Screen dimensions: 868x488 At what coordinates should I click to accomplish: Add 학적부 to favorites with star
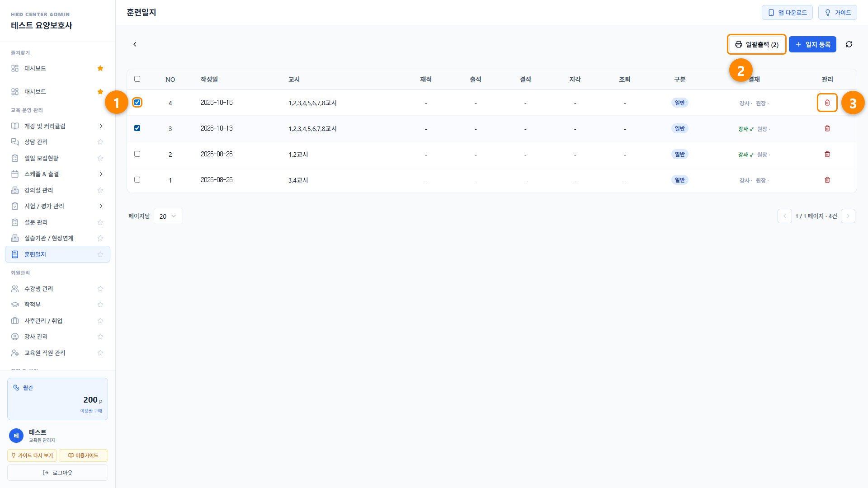coord(100,305)
